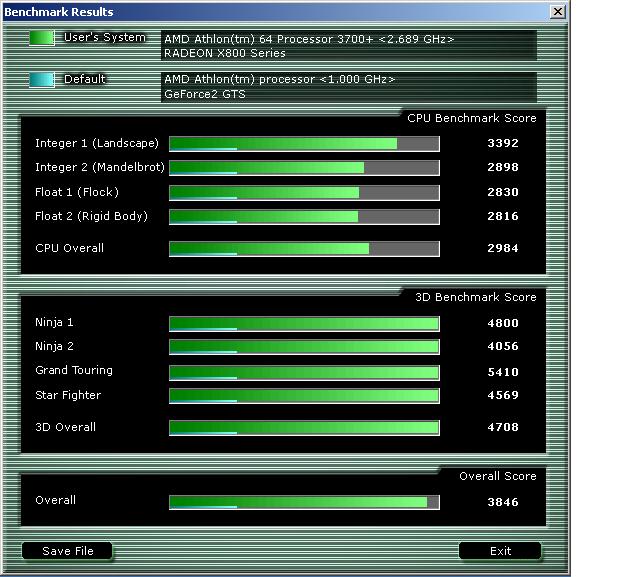640x577 pixels.
Task: Click the CPU Overall score bar
Action: 304,248
